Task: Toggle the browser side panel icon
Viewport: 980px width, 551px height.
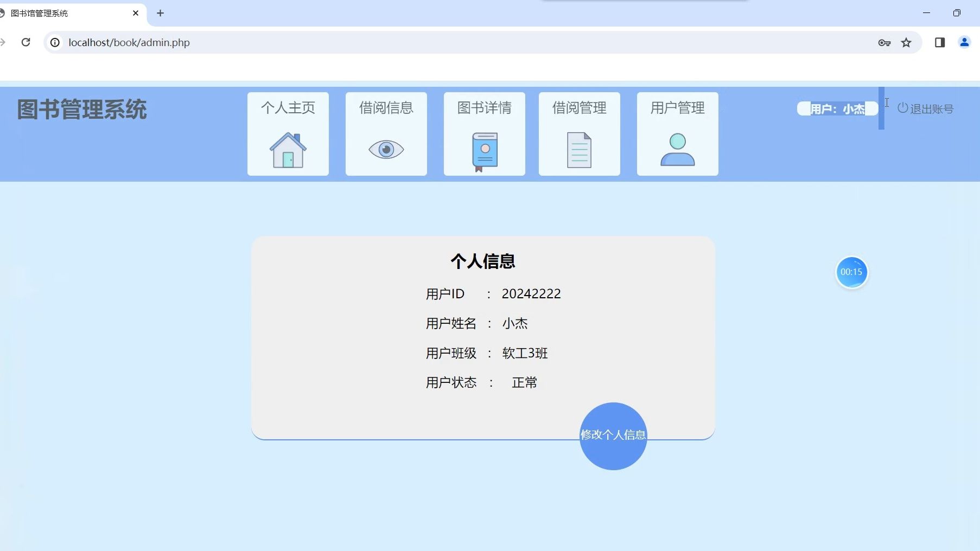Action: click(x=940, y=42)
